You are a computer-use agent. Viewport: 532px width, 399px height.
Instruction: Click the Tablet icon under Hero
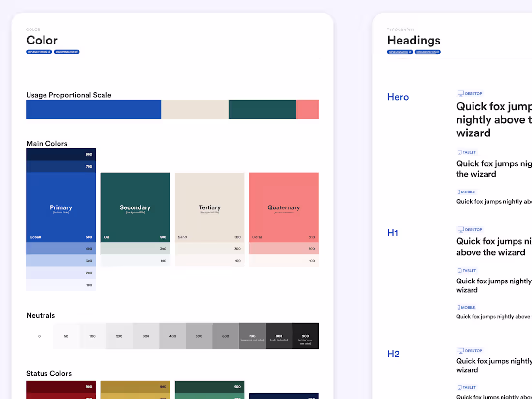pos(459,152)
